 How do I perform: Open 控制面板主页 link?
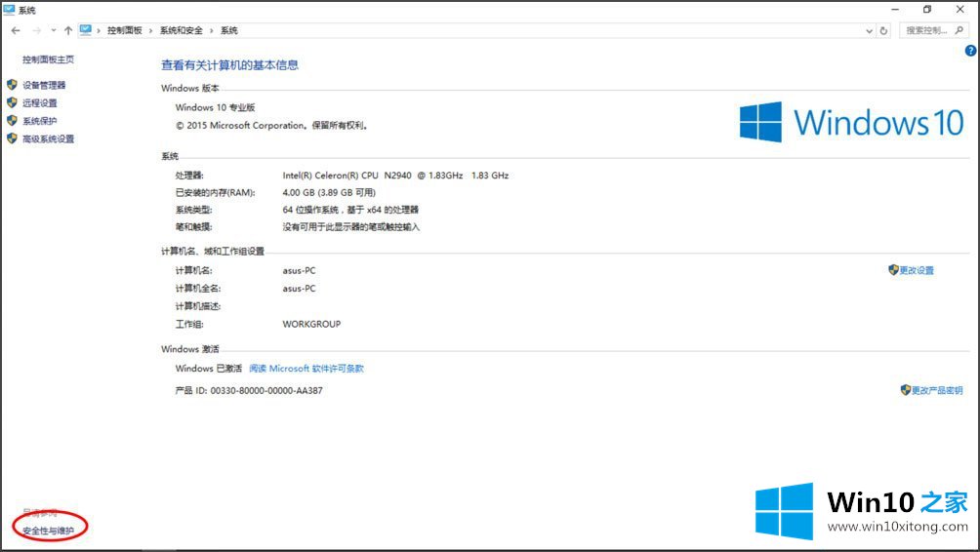[48, 59]
